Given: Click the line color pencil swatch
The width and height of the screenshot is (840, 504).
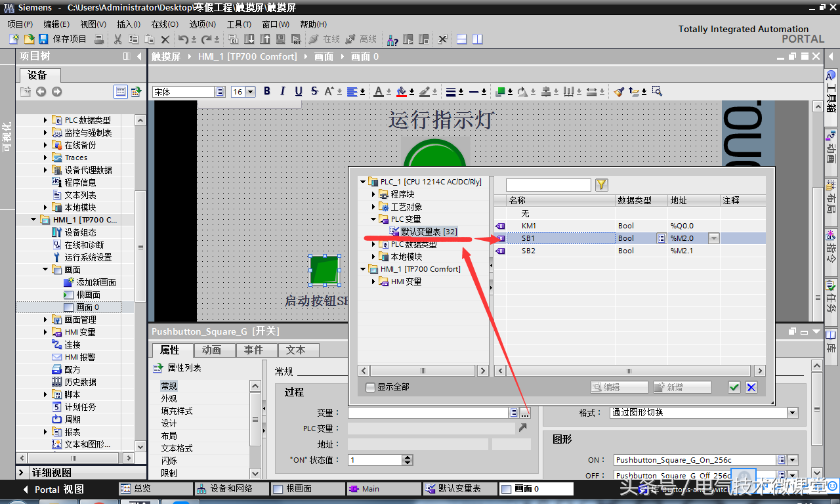Looking at the screenshot, I should click(x=425, y=91).
